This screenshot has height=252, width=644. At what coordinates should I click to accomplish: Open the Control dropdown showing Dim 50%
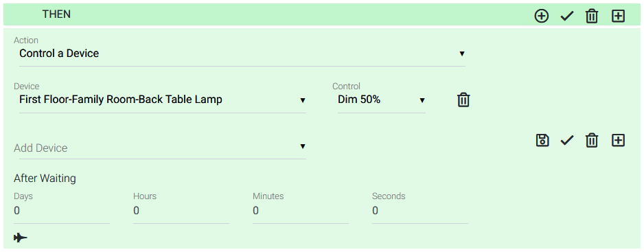click(382, 100)
